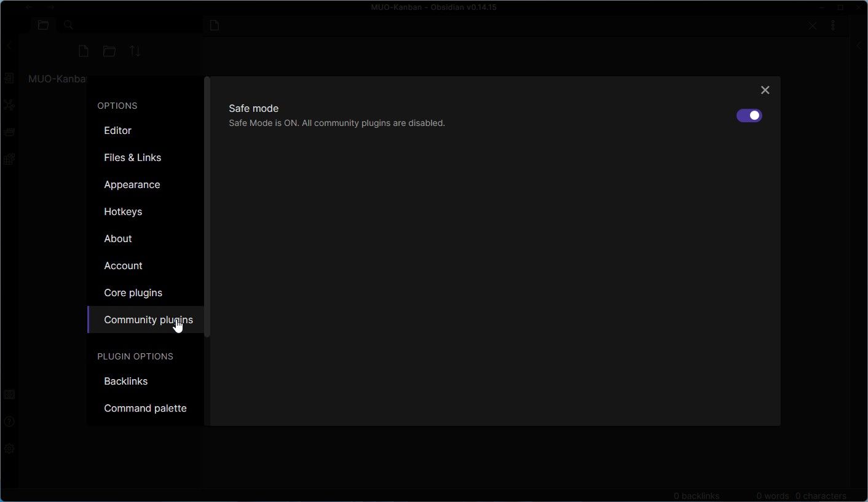Open Help via the question mark icon

click(x=9, y=422)
